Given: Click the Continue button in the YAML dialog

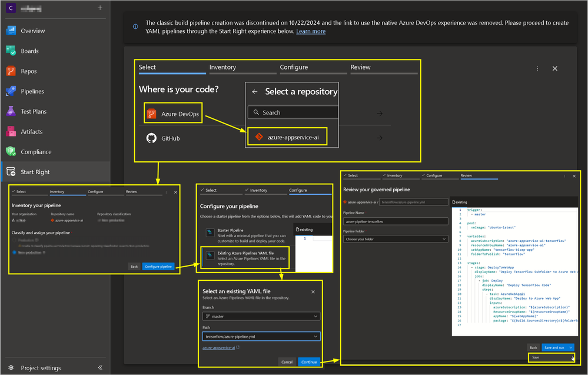Looking at the screenshot, I should coord(309,362).
